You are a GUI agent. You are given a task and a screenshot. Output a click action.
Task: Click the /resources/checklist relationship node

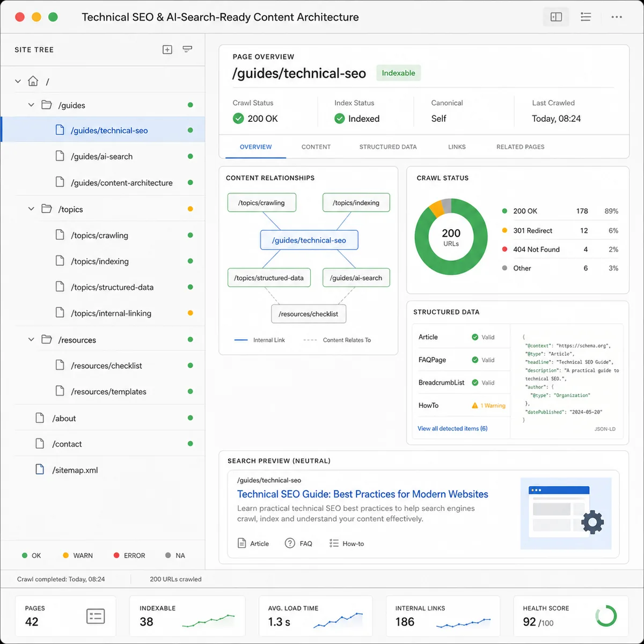pos(309,314)
